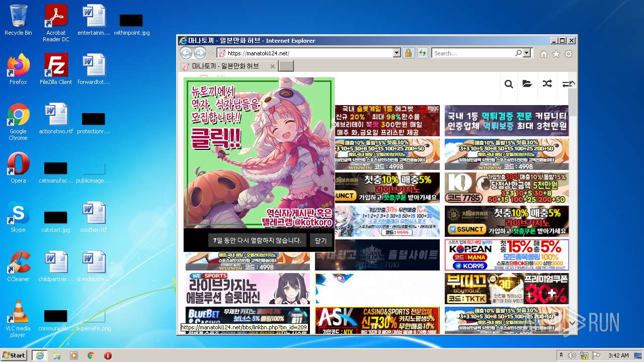Open WE SPORTS 라이브카지노 banner
Viewport: 644px width, 362px height.
click(248, 289)
